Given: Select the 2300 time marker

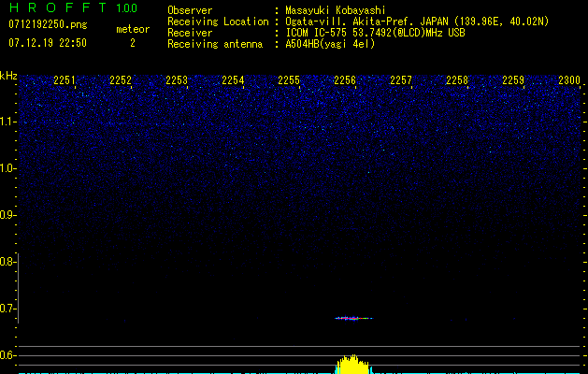Looking at the screenshot, I should click(x=568, y=81).
